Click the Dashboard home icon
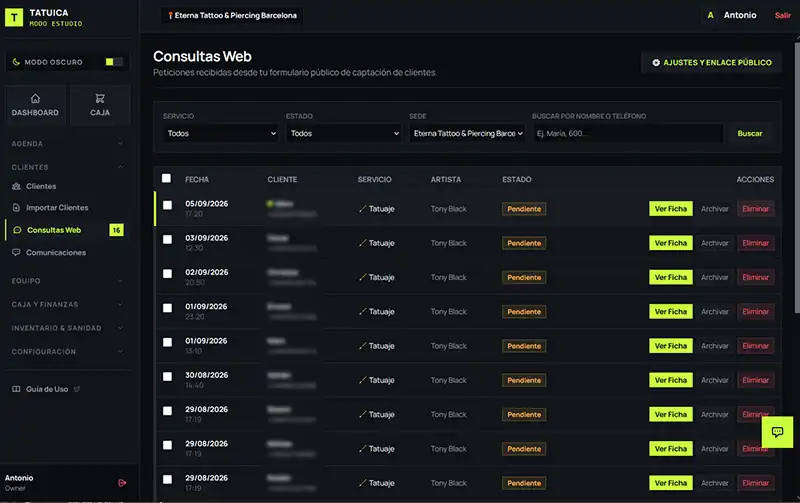The height and width of the screenshot is (503, 800). 35,98
